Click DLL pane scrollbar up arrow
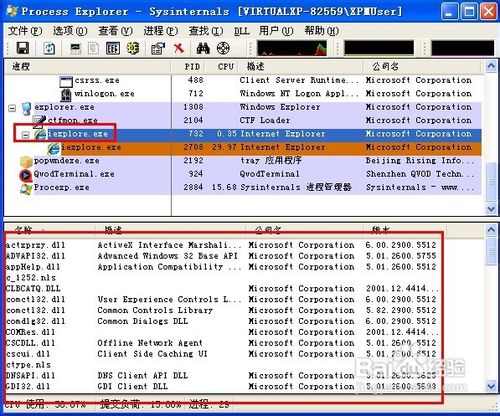Image resolution: width=500 pixels, height=416 pixels. click(491, 229)
